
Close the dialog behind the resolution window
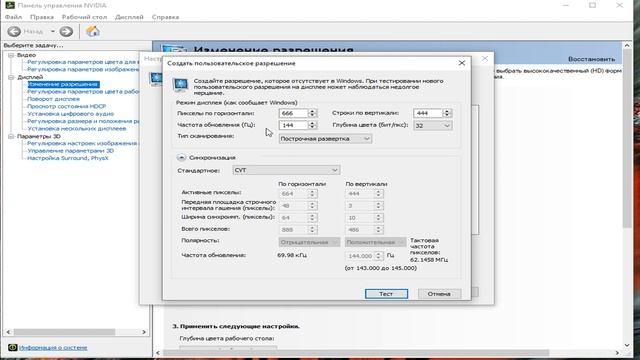click(x=484, y=59)
